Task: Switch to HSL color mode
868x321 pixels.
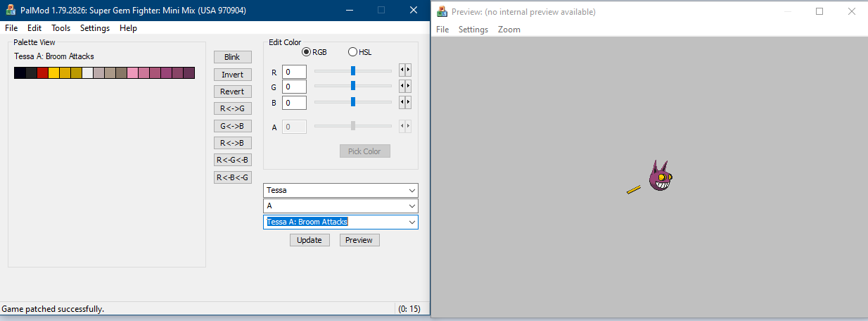Action: point(353,52)
